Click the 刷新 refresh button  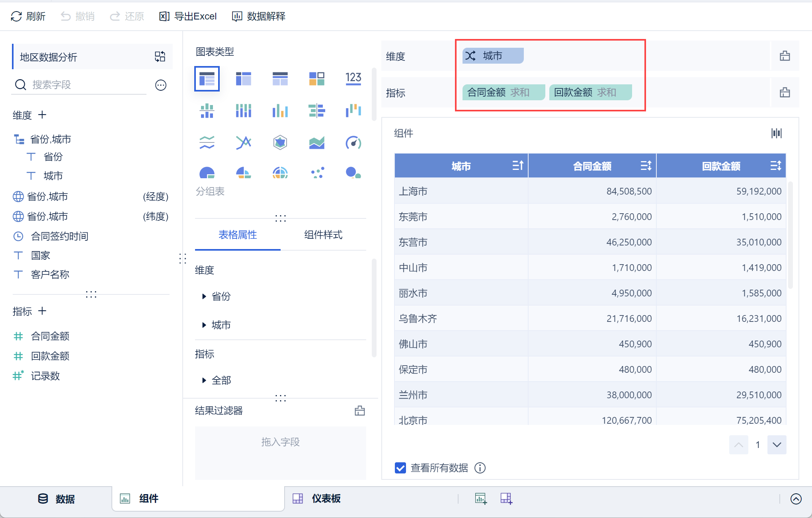point(28,16)
